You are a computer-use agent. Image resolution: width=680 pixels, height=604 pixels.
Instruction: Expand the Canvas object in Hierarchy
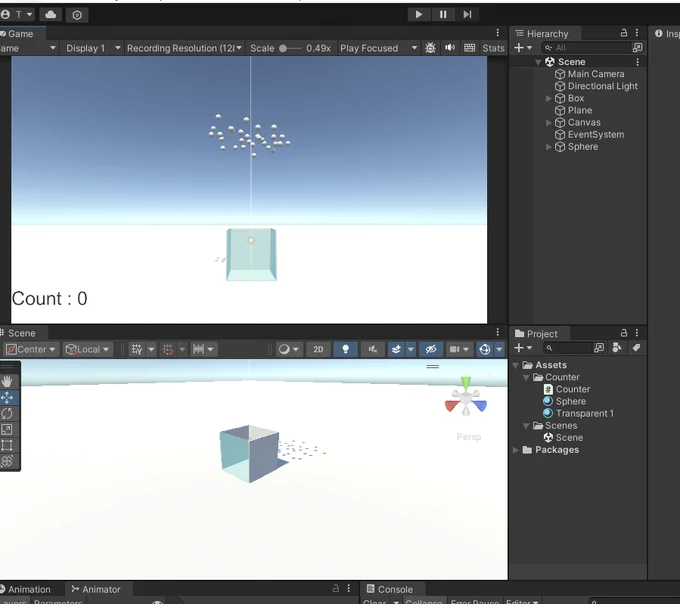549,123
